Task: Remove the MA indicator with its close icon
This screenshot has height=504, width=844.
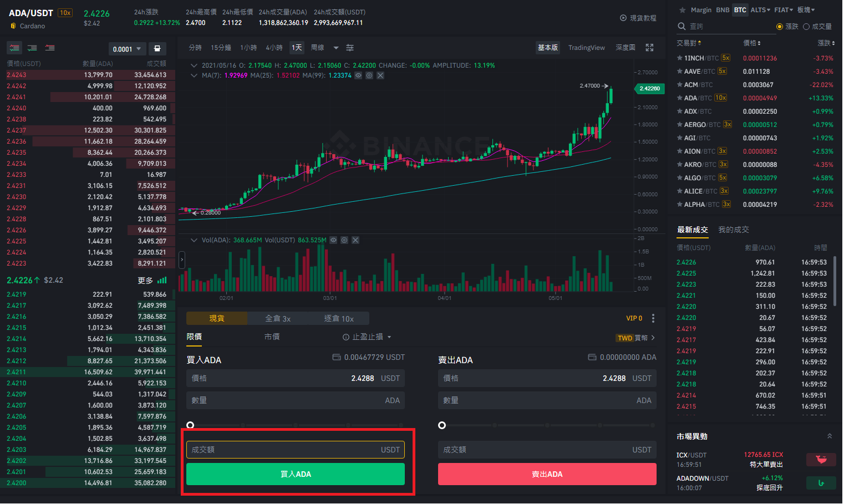Action: 380,75
